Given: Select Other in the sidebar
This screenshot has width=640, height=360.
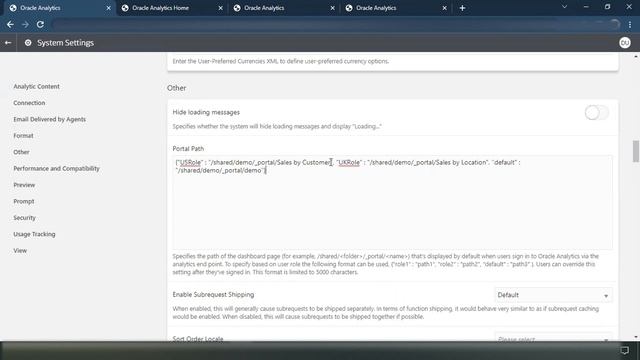Looking at the screenshot, I should (21, 152).
